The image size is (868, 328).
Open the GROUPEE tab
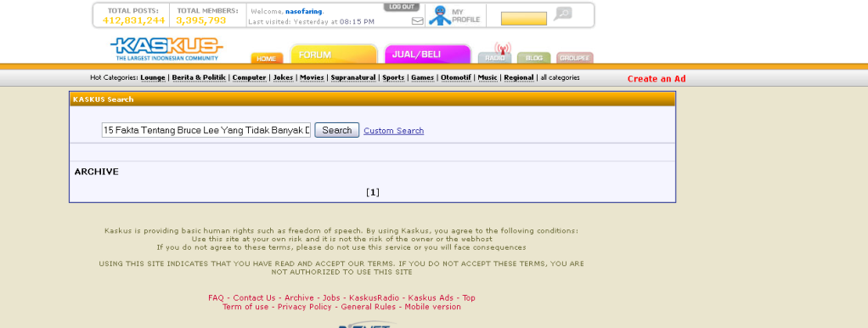575,58
